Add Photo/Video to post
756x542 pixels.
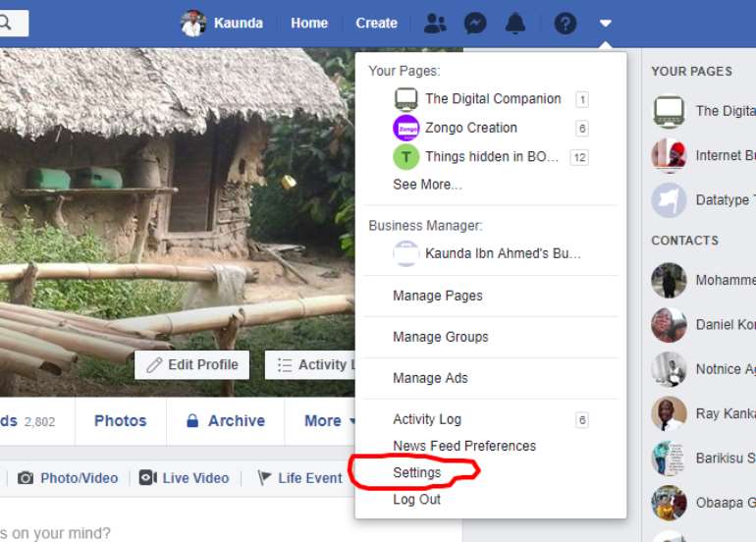point(68,478)
